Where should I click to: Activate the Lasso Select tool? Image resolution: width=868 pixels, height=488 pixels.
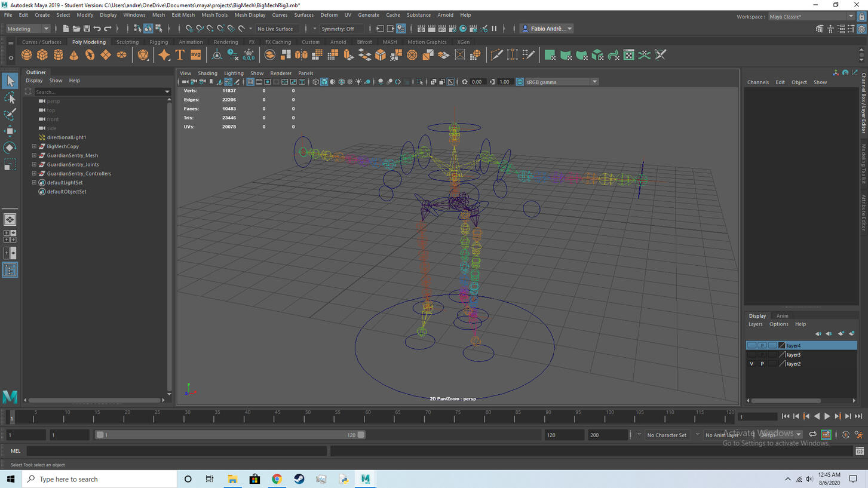click(10, 97)
